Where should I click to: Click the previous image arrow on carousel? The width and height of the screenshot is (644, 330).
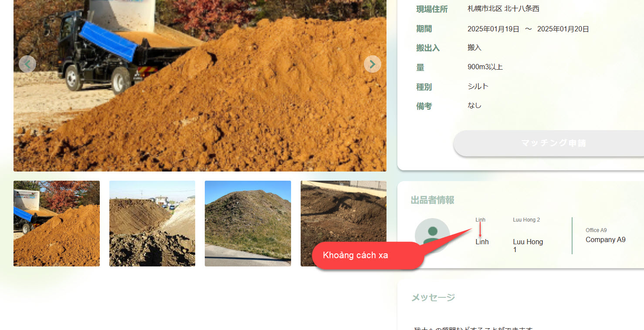click(x=27, y=64)
